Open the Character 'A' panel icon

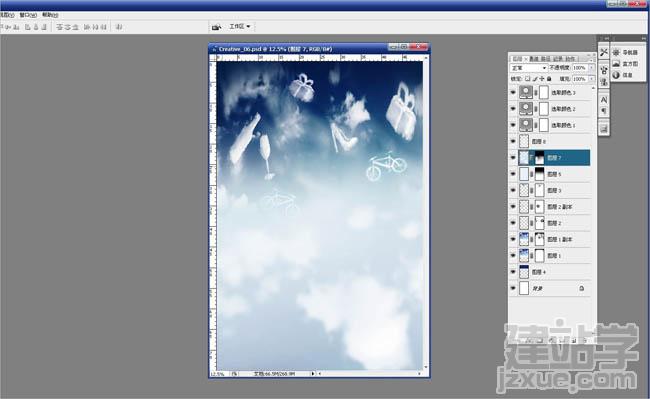604,100
